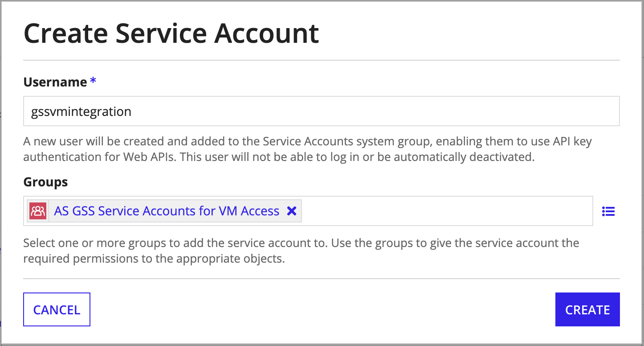Click the CREATE button
The height and width of the screenshot is (346, 644).
(x=587, y=309)
